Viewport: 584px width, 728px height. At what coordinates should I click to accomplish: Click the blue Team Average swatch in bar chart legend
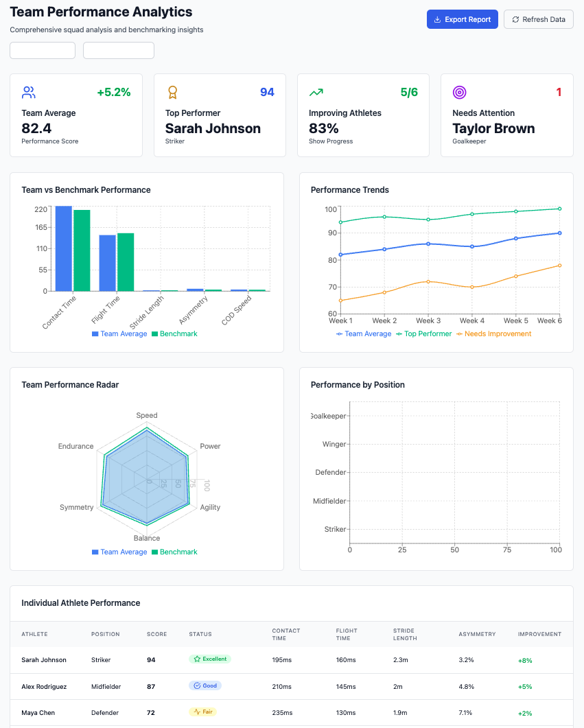[95, 334]
